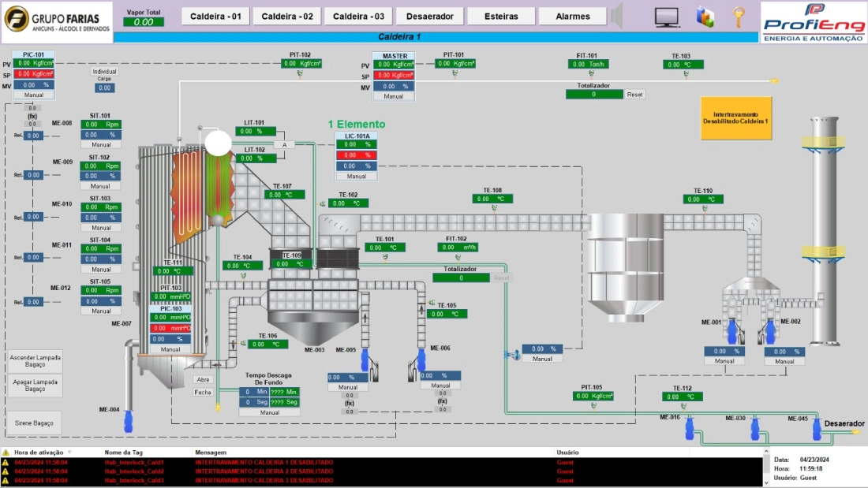Click the sensor icon below PIT-105
868x488 pixels.
593,405
